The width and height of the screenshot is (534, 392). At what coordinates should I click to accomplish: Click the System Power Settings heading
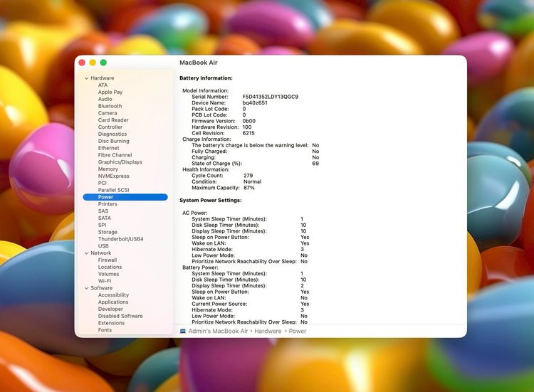(211, 201)
